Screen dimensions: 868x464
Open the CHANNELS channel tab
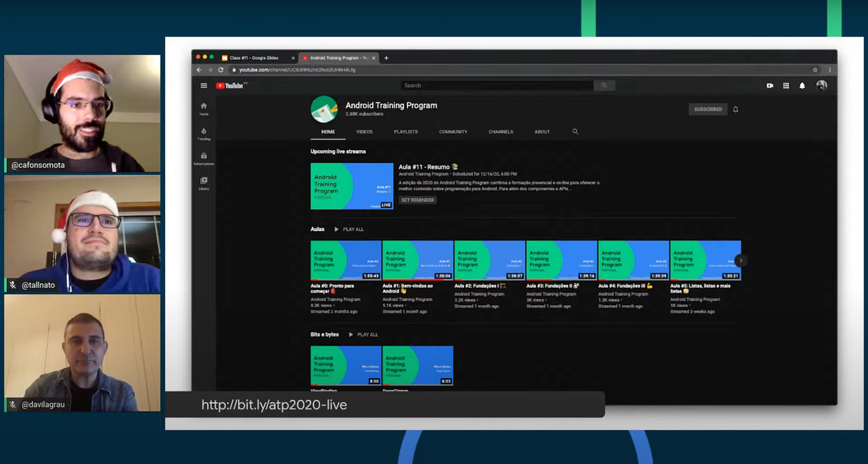pyautogui.click(x=501, y=132)
